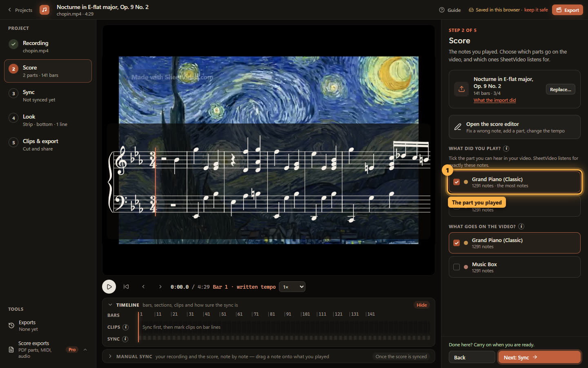Viewport: 588px width, 368px height.
Task: Click bar marker 51 on the timeline
Action: coord(223,314)
